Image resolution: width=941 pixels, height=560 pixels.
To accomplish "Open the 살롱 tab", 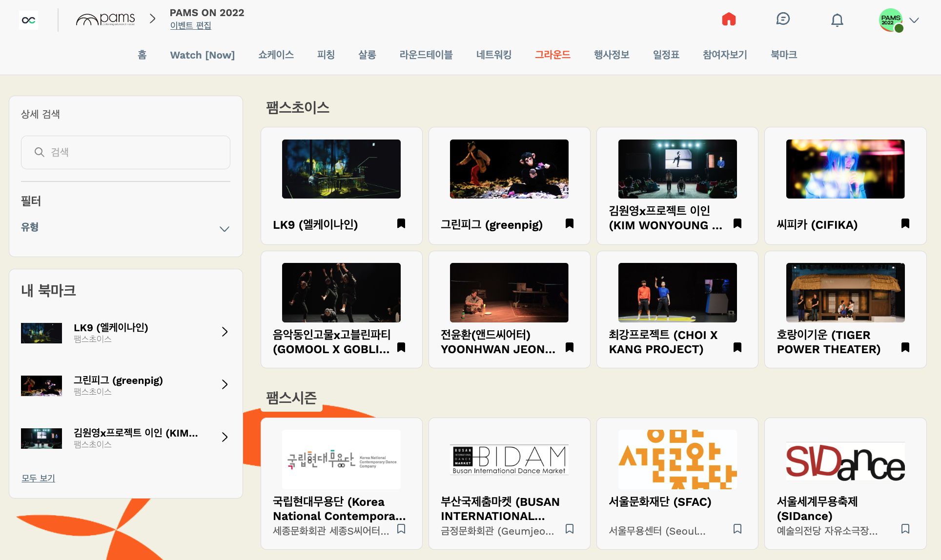I will (367, 55).
